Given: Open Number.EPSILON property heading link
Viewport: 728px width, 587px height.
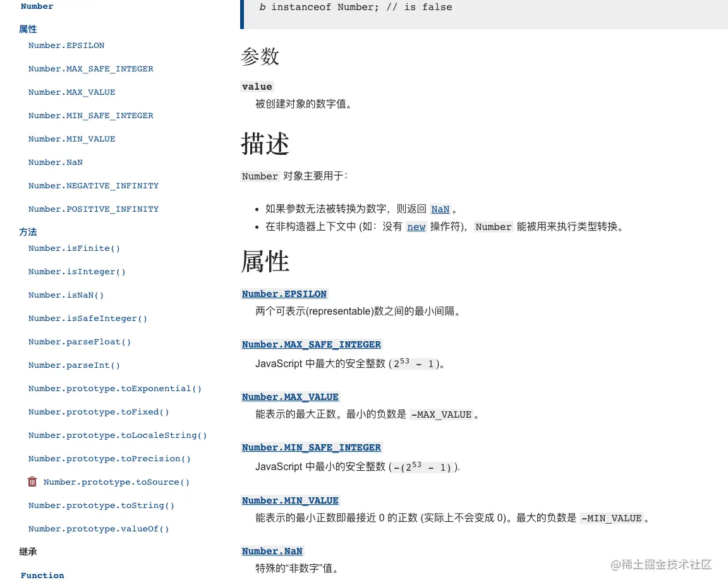Looking at the screenshot, I should [284, 294].
